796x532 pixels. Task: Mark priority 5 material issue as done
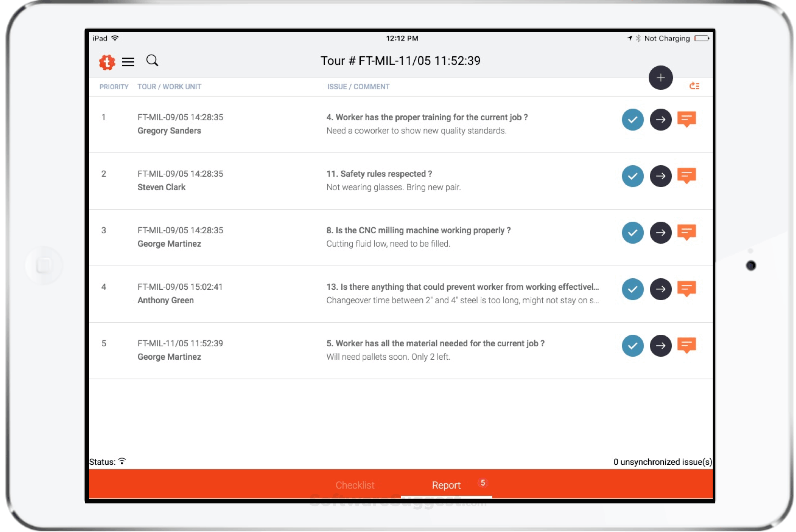coord(632,345)
